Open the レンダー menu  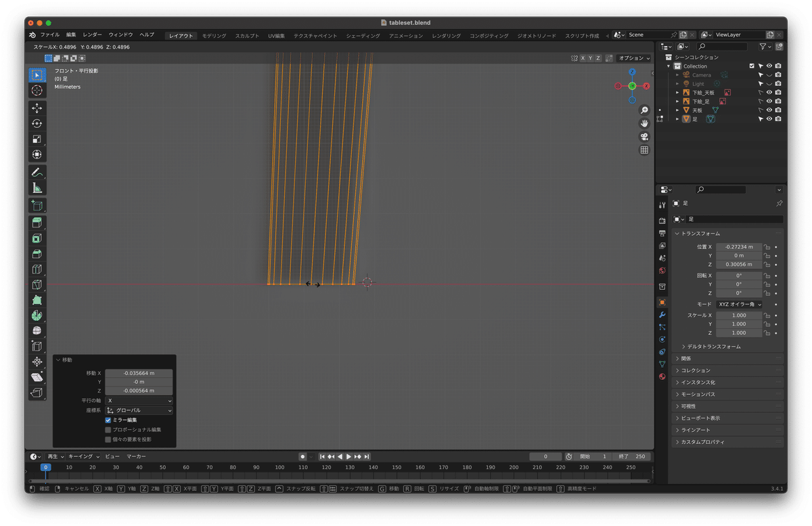coord(93,35)
